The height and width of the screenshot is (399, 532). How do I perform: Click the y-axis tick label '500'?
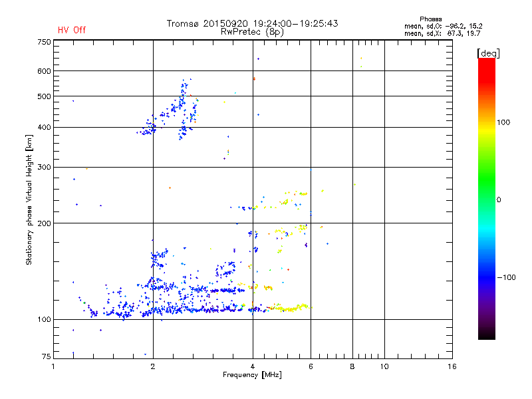[x=44, y=96]
